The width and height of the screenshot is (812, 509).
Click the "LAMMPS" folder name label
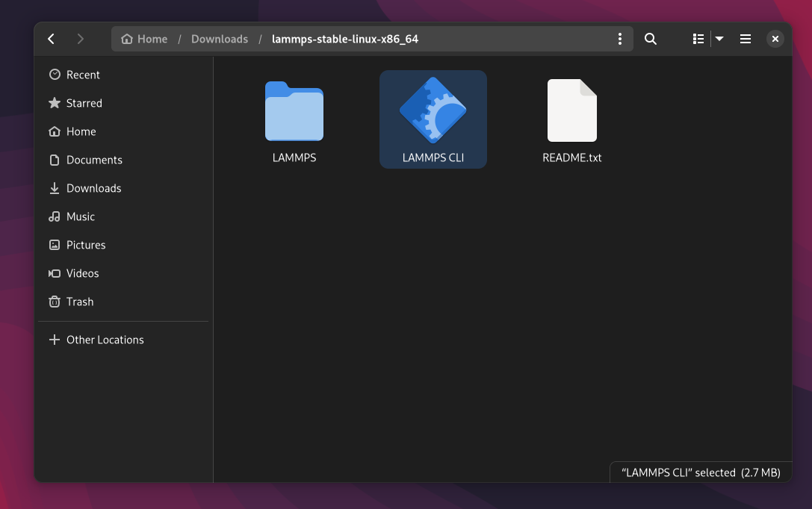point(294,157)
